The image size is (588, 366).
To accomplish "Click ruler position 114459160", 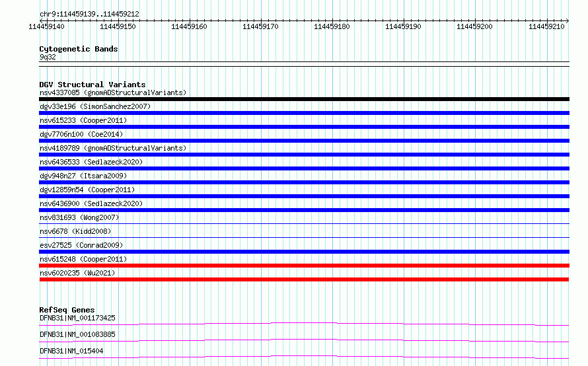I will click(x=189, y=26).
